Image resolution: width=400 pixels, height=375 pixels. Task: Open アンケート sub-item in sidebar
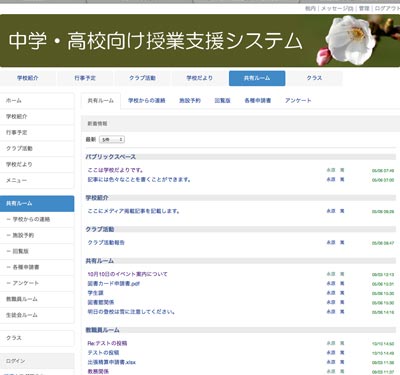[x=37, y=284]
